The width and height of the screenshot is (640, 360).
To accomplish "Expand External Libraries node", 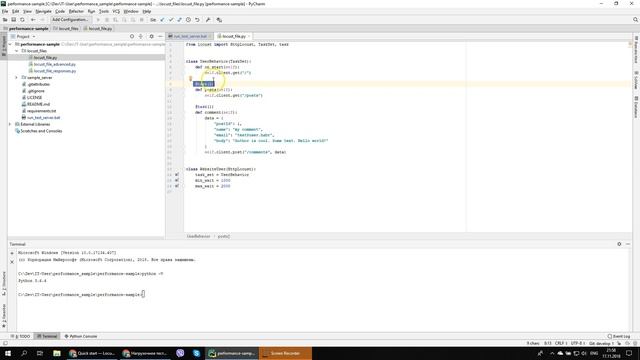I will tap(10, 124).
